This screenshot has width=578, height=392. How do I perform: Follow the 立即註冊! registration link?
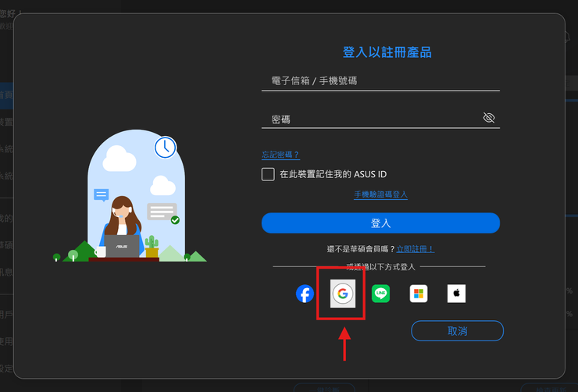point(415,248)
